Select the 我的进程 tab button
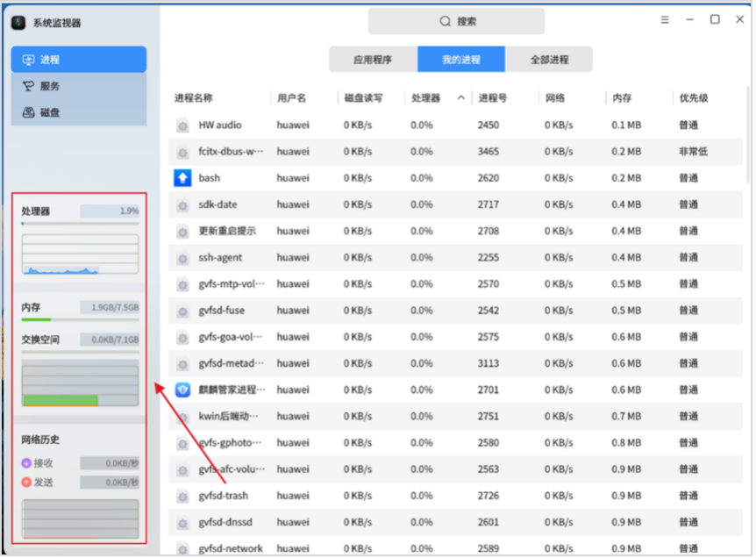The width and height of the screenshot is (756, 558). 460,60
